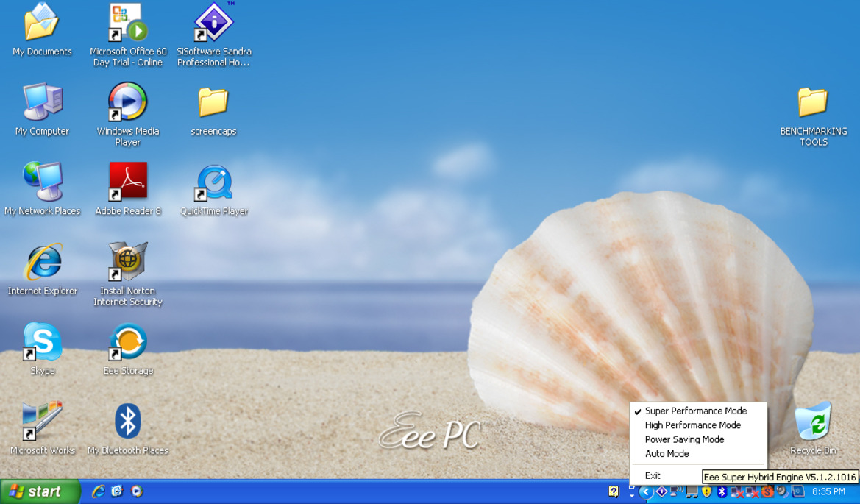Launch Internet Explorer from Quick Launch
The image size is (860, 504).
click(98, 491)
